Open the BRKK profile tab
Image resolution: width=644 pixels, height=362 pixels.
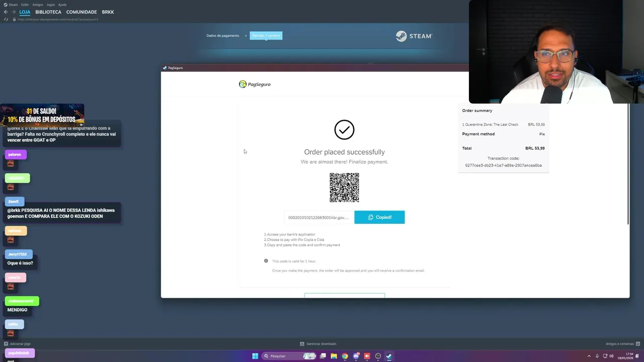coord(108,12)
